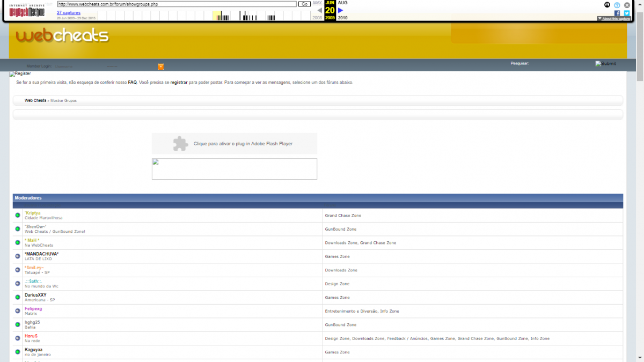Screen dimensions: 644x362
Task: Open the Wayback user account icon
Action: point(607,5)
